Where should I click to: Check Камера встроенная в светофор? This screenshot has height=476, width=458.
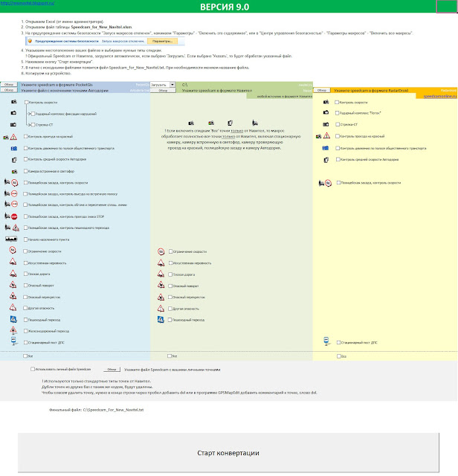[25, 171]
